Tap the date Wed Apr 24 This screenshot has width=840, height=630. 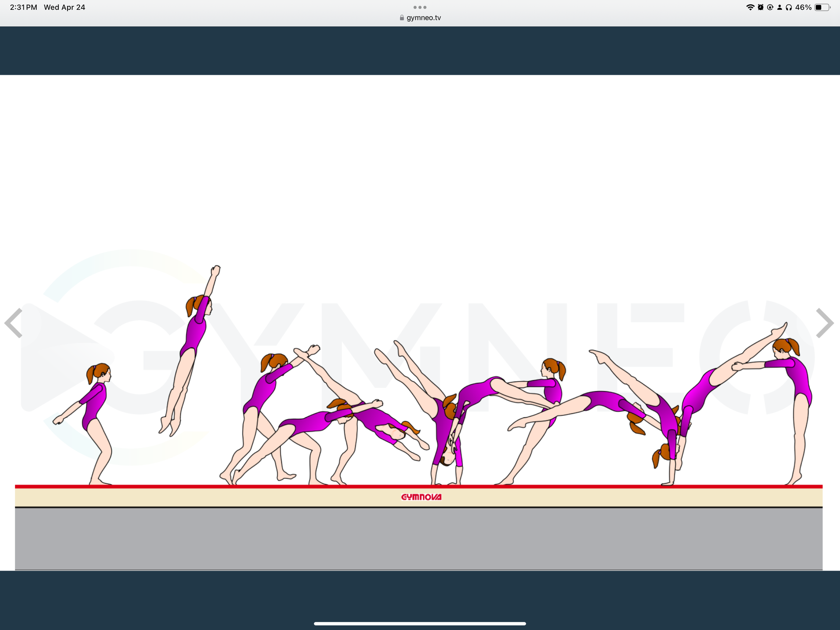(x=65, y=7)
